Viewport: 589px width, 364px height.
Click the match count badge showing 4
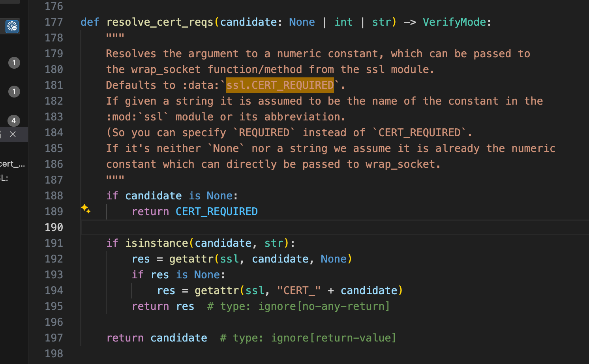coord(14,120)
